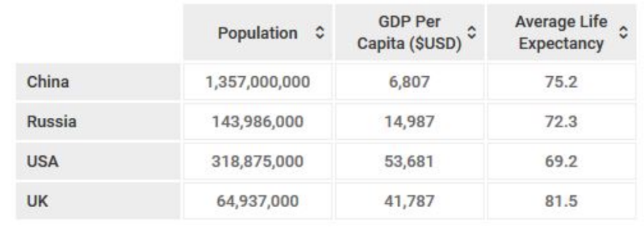Image resolution: width=644 pixels, height=228 pixels.
Task: Click UK population cell 64,937,000
Action: click(x=257, y=201)
